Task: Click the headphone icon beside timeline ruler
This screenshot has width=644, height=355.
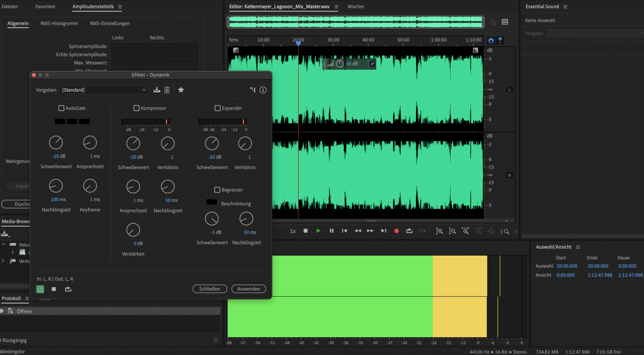Action: (491, 41)
